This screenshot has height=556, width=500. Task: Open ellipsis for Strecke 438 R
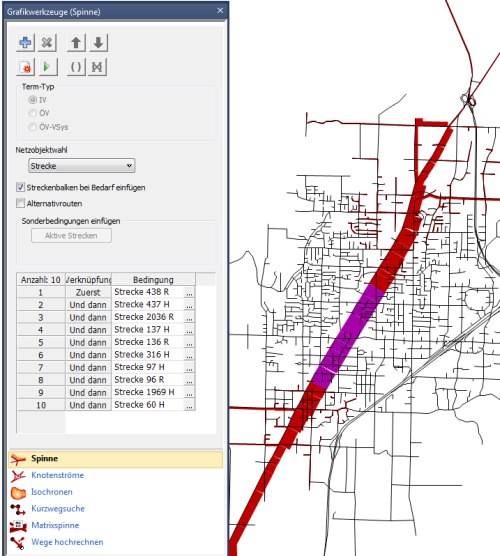pyautogui.click(x=189, y=293)
